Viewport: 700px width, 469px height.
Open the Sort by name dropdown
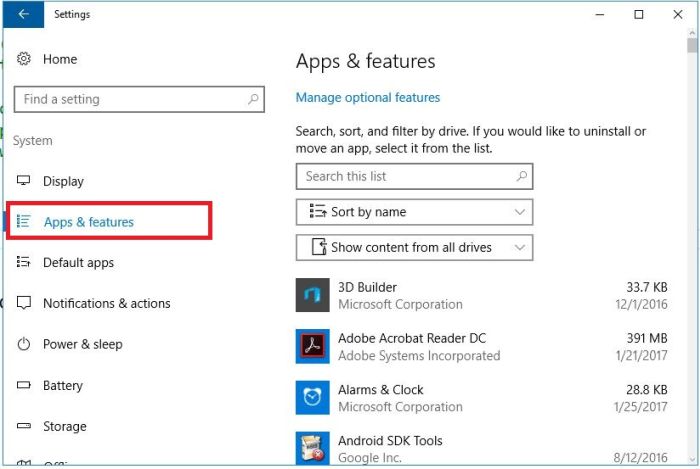(414, 212)
